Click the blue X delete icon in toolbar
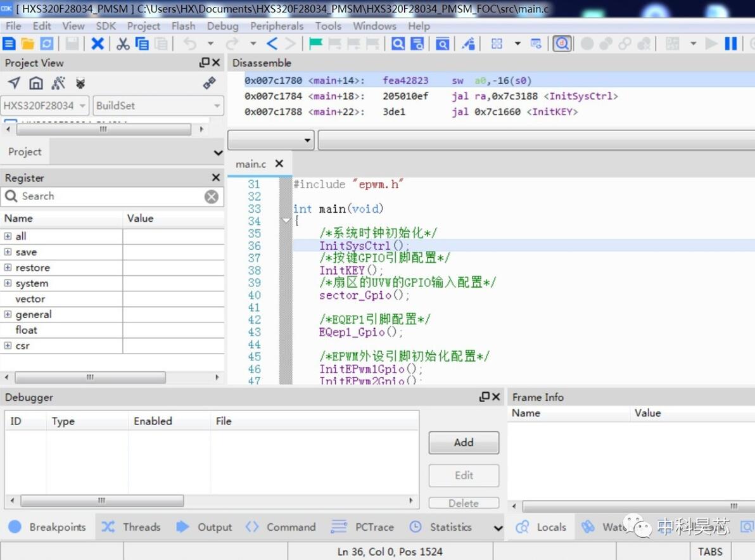This screenshot has width=755, height=560. [x=98, y=44]
